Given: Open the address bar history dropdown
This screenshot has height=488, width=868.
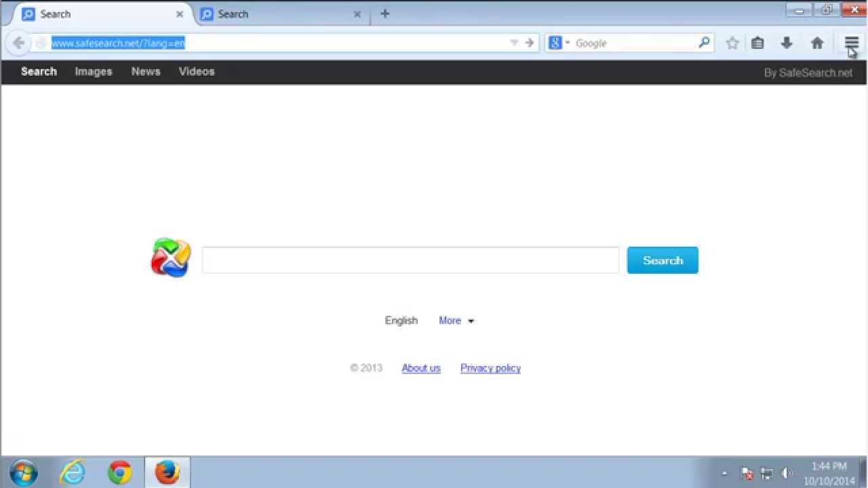Looking at the screenshot, I should (x=514, y=43).
